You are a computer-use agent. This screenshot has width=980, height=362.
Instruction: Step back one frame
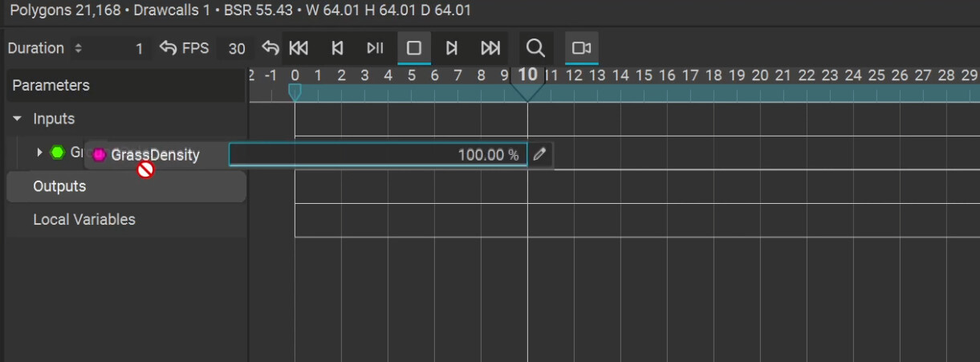(x=337, y=48)
